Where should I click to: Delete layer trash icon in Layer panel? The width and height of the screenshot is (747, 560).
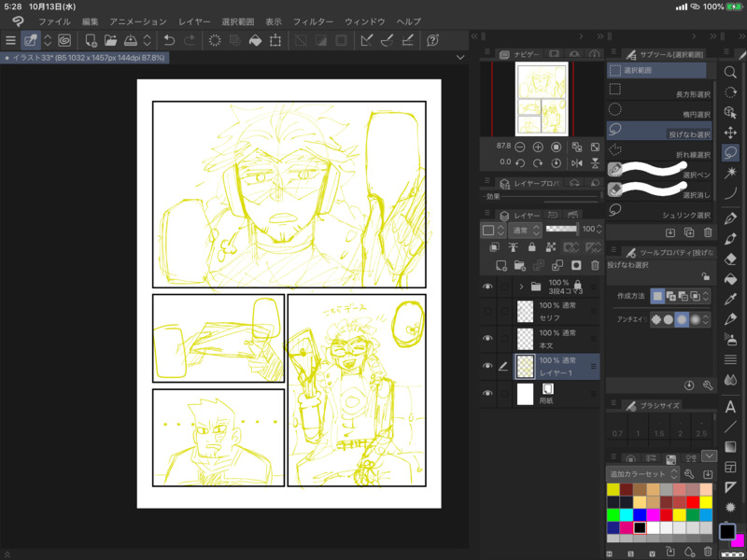pyautogui.click(x=595, y=265)
